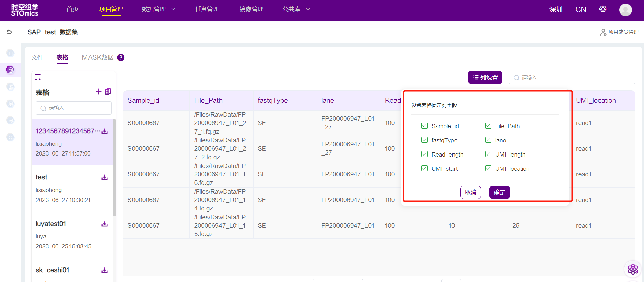This screenshot has height=282, width=644.
Task: Toggle the UMI_location column checkbox
Action: (488, 168)
